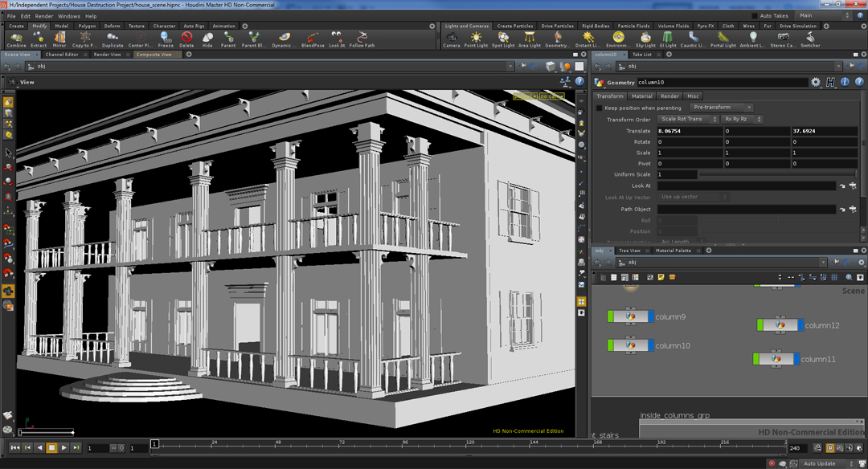Toggle the column10 node display flag
The height and width of the screenshot is (469, 868).
click(651, 345)
